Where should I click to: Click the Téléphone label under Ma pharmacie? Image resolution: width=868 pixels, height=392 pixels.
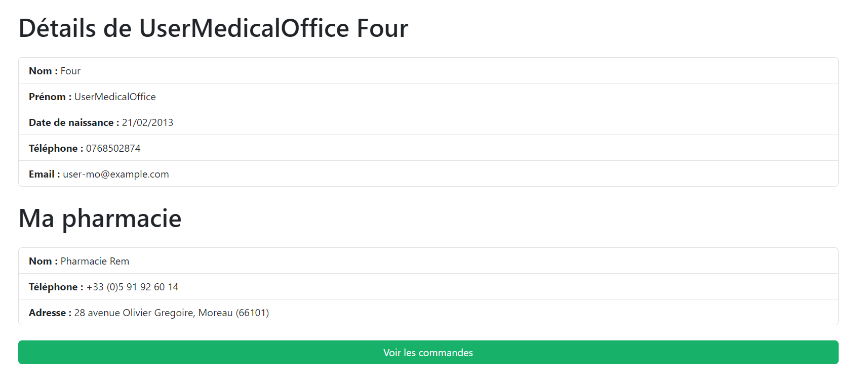(x=53, y=287)
